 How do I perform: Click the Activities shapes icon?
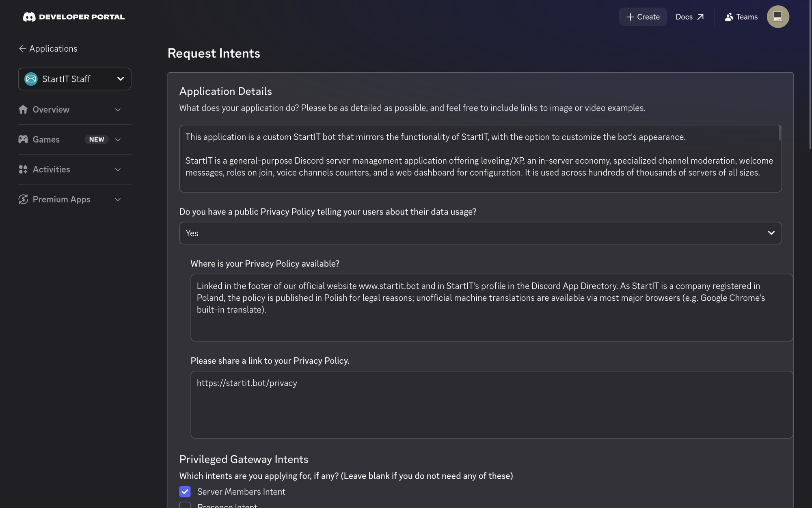pyautogui.click(x=23, y=169)
